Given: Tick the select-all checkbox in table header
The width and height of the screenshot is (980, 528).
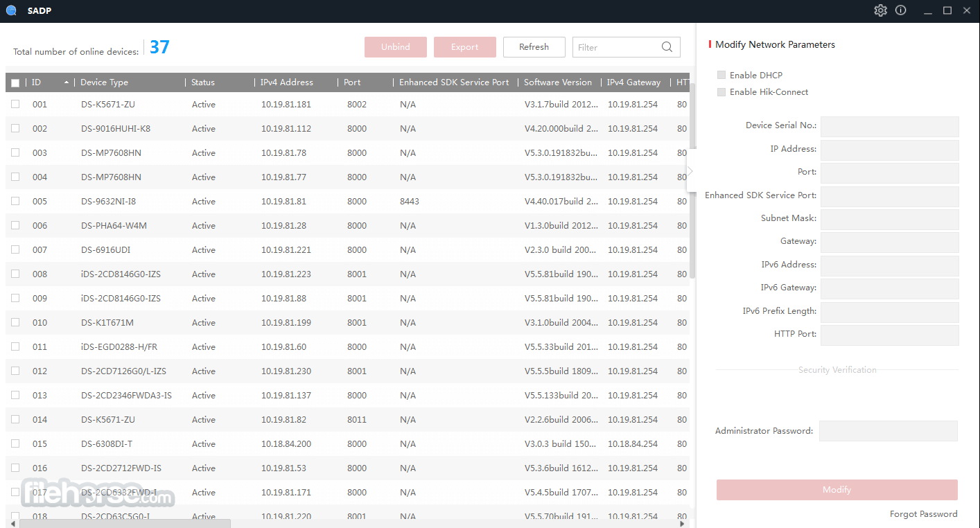Looking at the screenshot, I should pyautogui.click(x=15, y=83).
